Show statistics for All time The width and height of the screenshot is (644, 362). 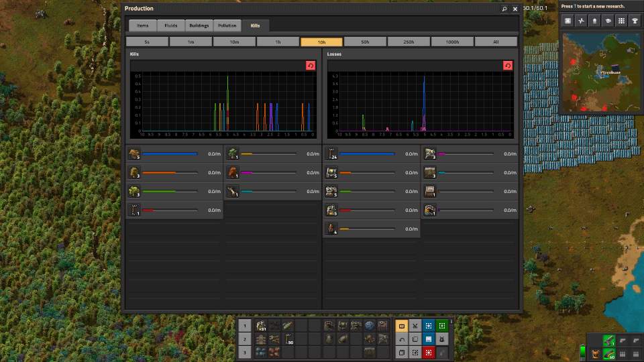[x=496, y=42]
